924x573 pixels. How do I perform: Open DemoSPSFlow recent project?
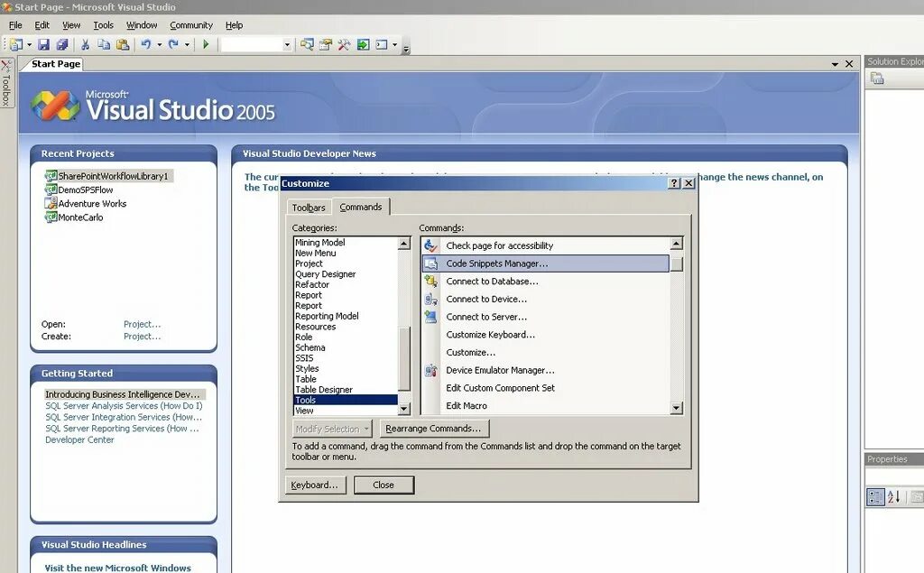coord(85,189)
